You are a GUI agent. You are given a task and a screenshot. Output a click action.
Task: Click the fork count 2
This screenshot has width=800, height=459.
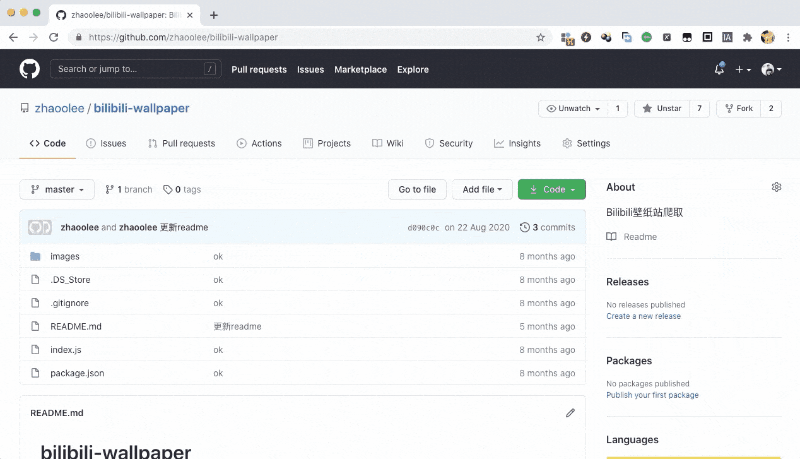pyautogui.click(x=771, y=108)
